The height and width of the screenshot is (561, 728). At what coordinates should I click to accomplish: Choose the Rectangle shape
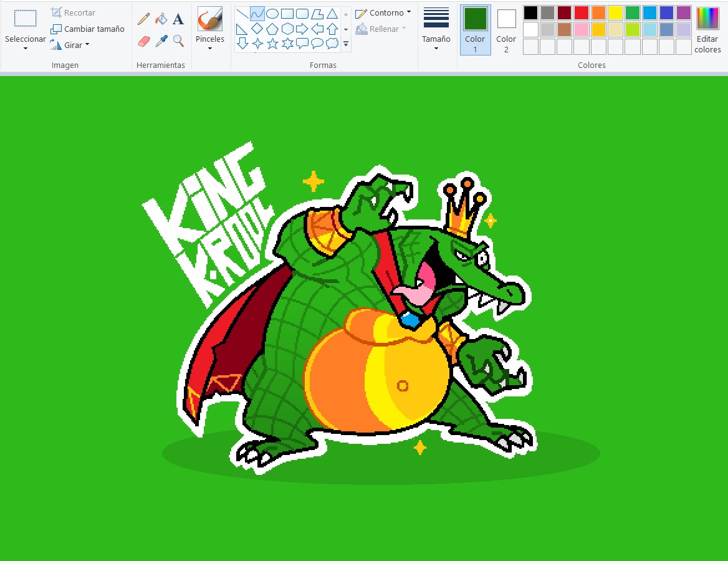[x=287, y=14]
